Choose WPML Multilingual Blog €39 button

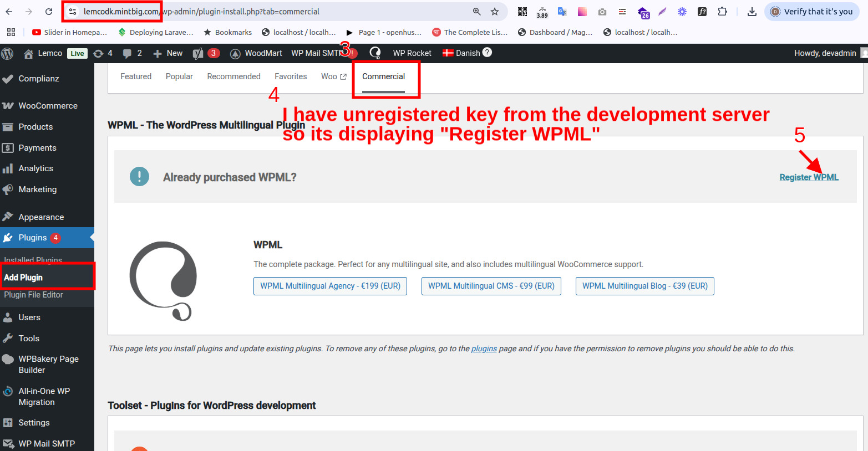click(645, 286)
